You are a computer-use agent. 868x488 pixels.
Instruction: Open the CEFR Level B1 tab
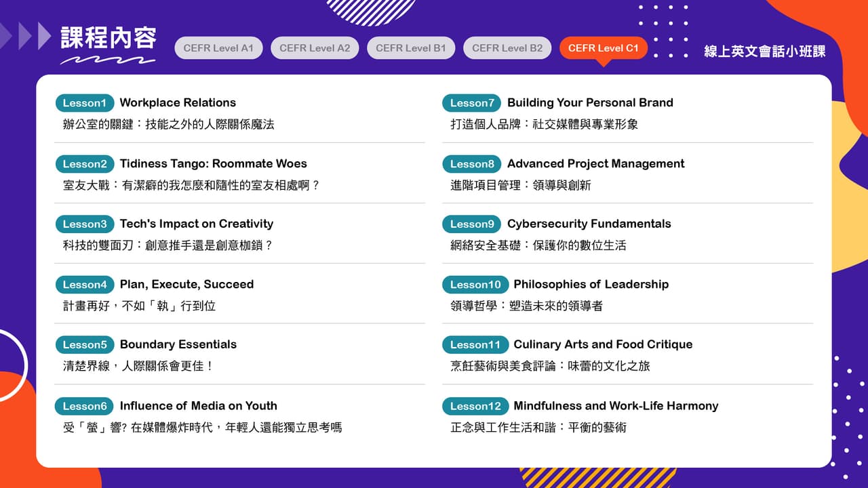(x=411, y=48)
